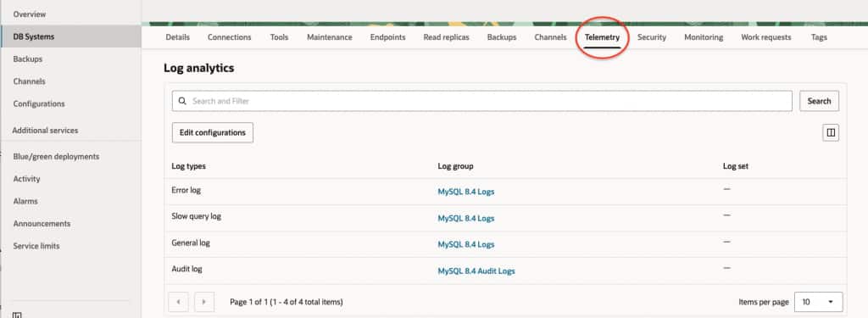The width and height of the screenshot is (868, 318).
Task: Open Service limits in the sidebar
Action: 36,245
